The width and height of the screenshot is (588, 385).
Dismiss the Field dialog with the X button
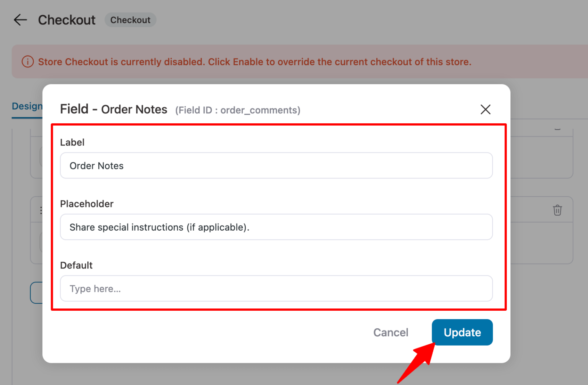coord(485,110)
